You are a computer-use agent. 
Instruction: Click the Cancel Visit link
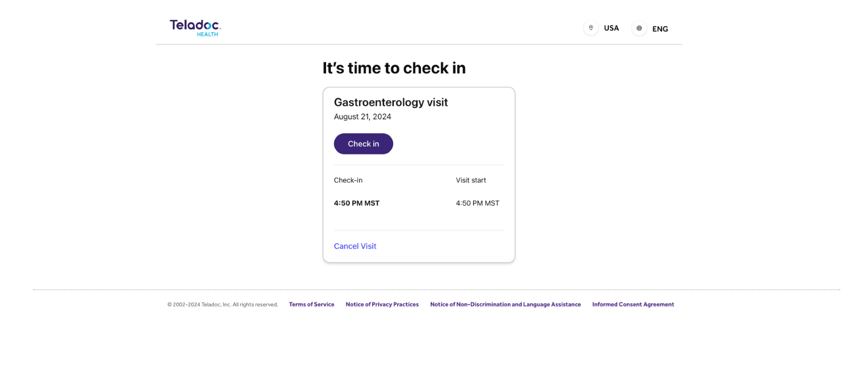[x=355, y=246]
